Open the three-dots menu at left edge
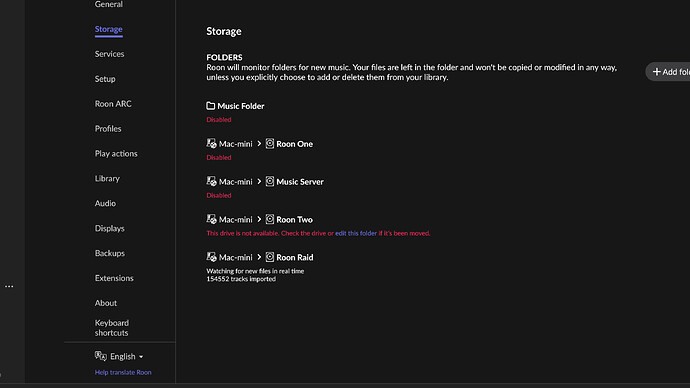This screenshot has width=690, height=388. tap(9, 286)
